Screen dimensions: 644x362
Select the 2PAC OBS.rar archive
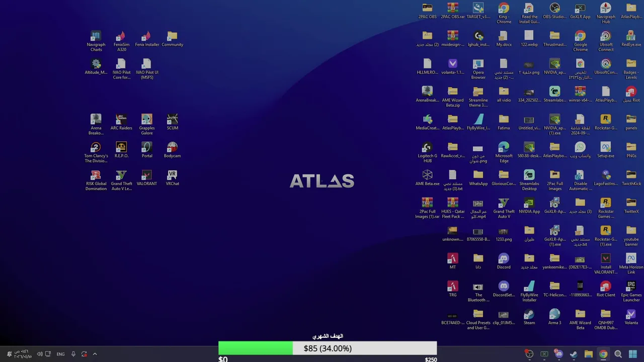(453, 11)
